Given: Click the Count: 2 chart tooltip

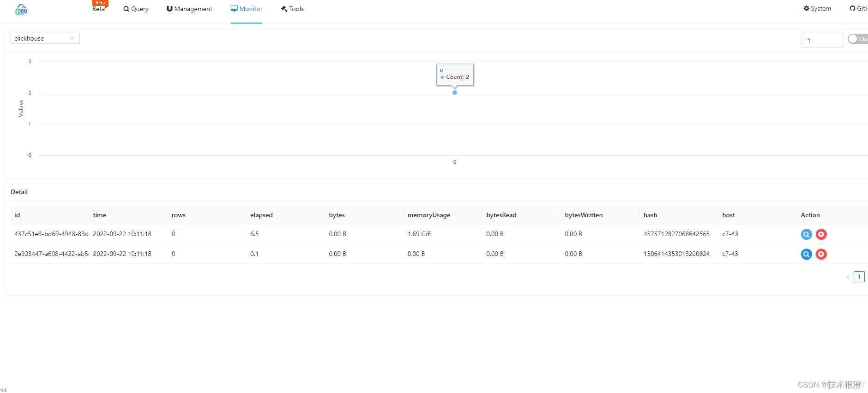Looking at the screenshot, I should point(455,75).
